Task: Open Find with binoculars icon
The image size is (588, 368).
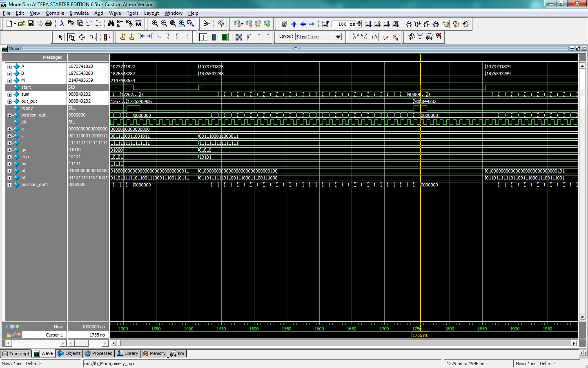Action: coord(111,24)
